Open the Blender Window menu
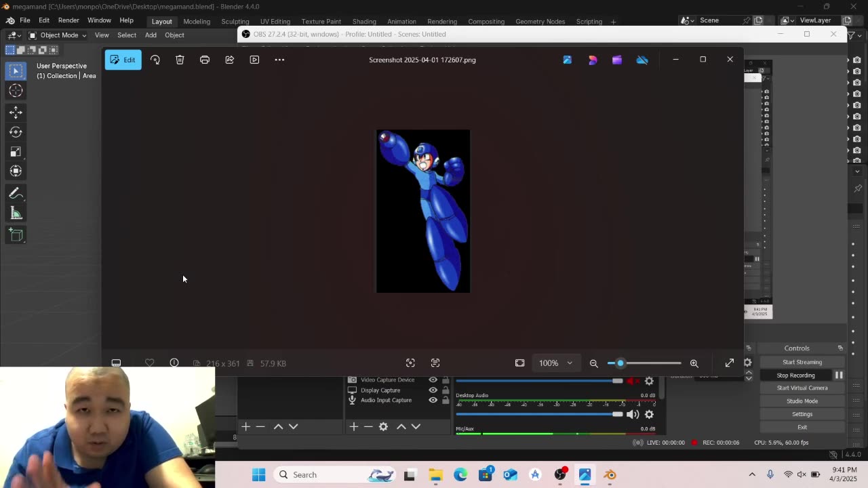 coord(99,20)
